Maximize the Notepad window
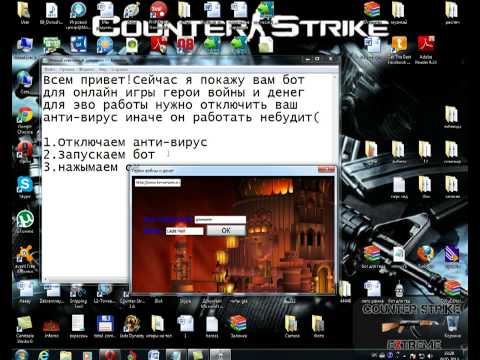 pos(317,59)
